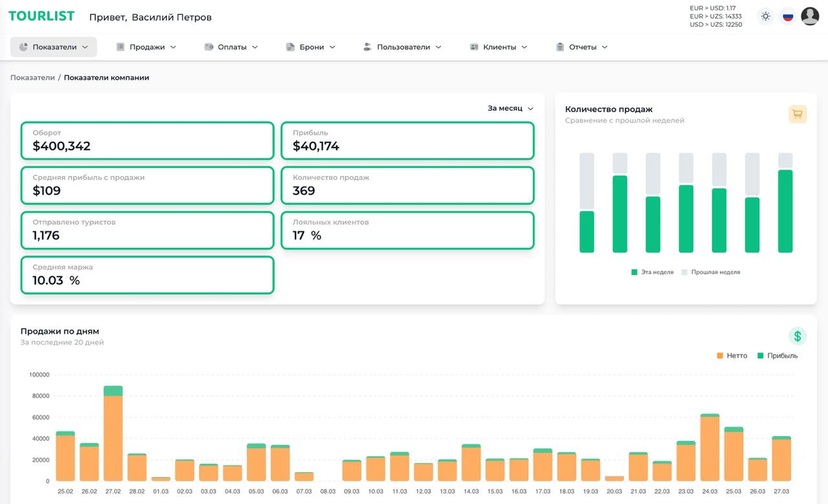Click the 14.03 bar in daily sales chart
The width and height of the screenshot is (828, 504).
(471, 463)
